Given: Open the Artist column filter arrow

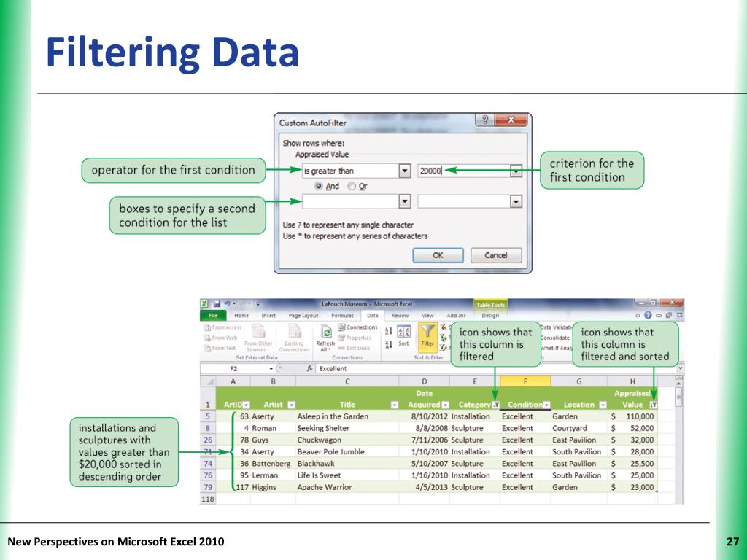Looking at the screenshot, I should (292, 405).
